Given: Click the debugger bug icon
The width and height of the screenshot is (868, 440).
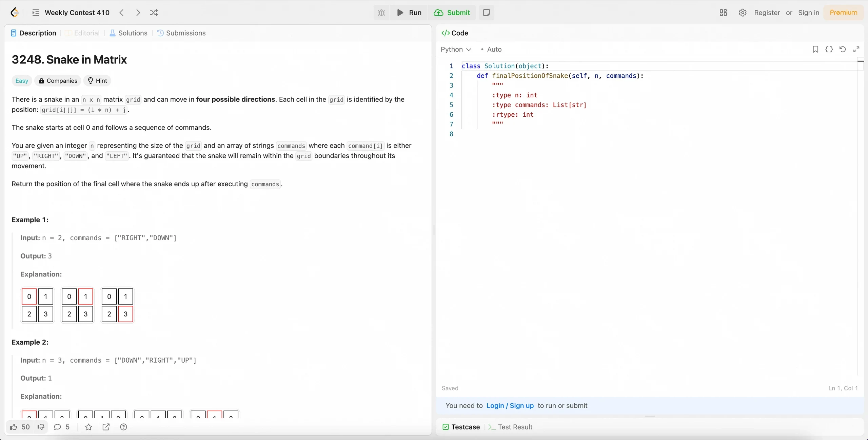Looking at the screenshot, I should (381, 13).
